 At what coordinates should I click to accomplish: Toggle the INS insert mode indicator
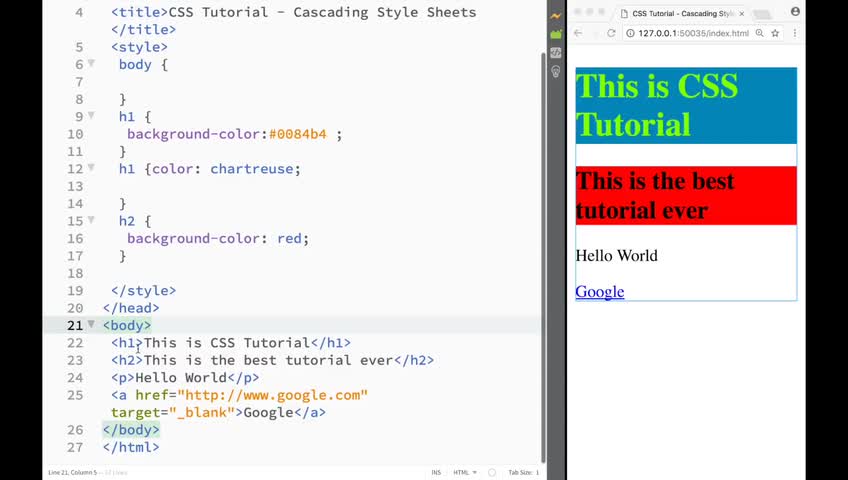(436, 472)
